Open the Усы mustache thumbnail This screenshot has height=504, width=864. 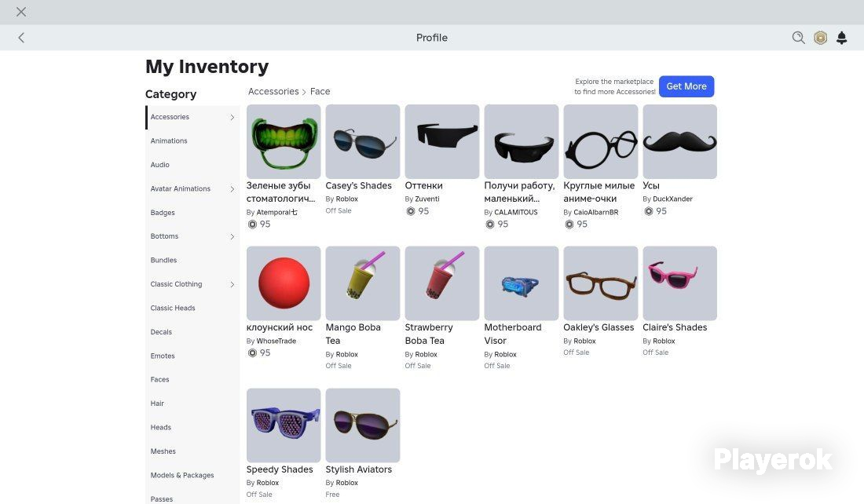(680, 141)
